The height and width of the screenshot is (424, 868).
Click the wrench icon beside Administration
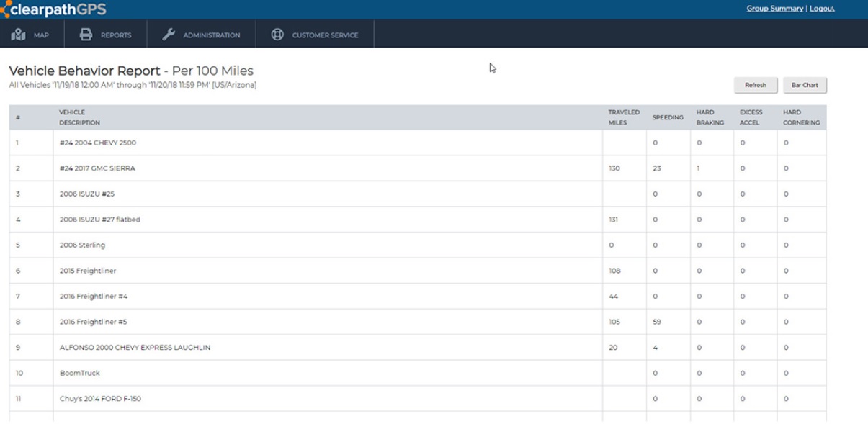169,35
